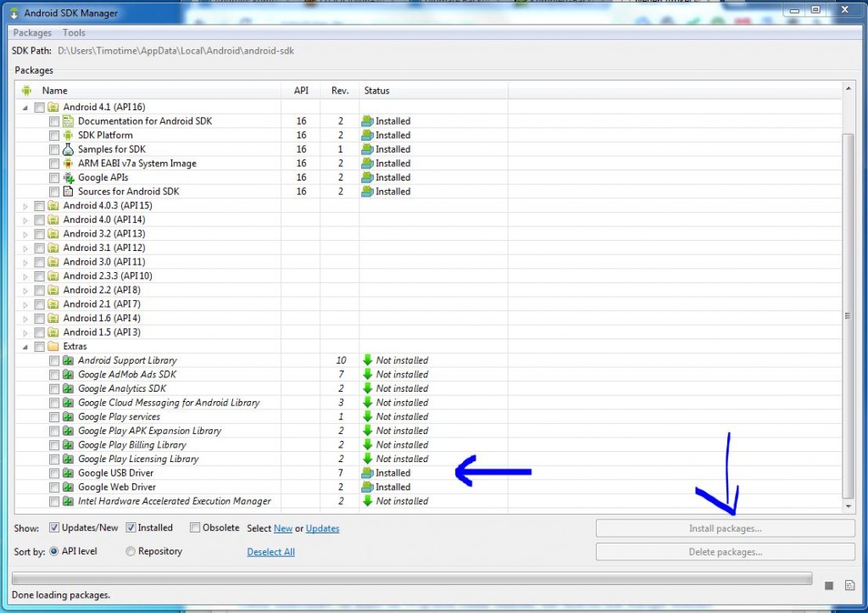Click the Google USB Driver package icon
Screen dimensions: 868x613
[x=68, y=473]
